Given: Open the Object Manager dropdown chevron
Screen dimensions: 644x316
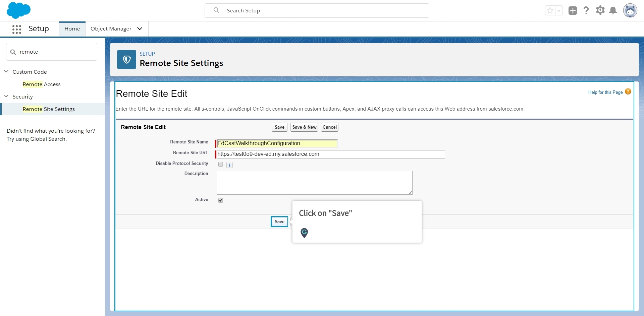Looking at the screenshot, I should click(140, 29).
